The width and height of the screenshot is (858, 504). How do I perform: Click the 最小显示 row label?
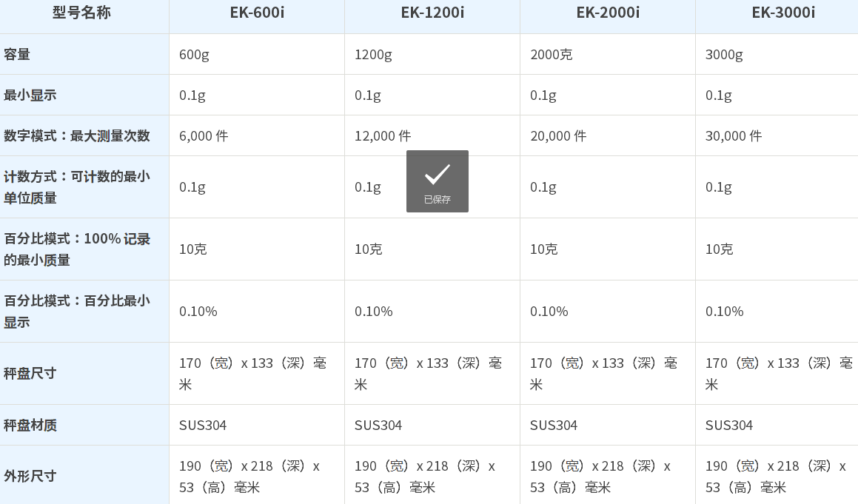[30, 95]
